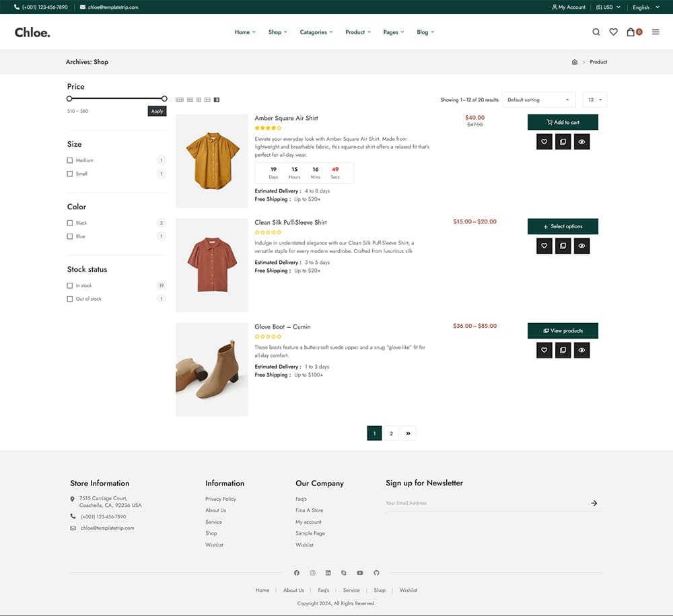Viewport: 673px width, 616px height.
Task: Check the Medium size filter
Action: (70, 160)
